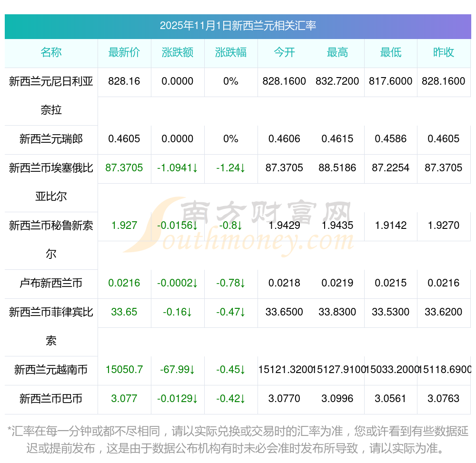
Task: Click the exchange rate disclaimer footnote text
Action: coord(238,440)
